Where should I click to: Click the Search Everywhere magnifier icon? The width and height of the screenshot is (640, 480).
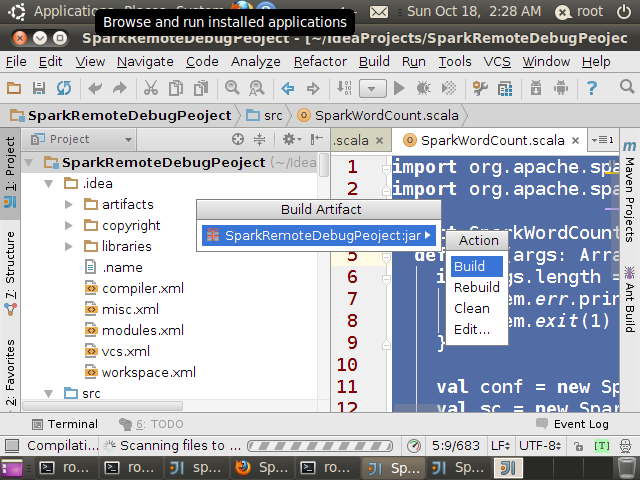point(627,87)
